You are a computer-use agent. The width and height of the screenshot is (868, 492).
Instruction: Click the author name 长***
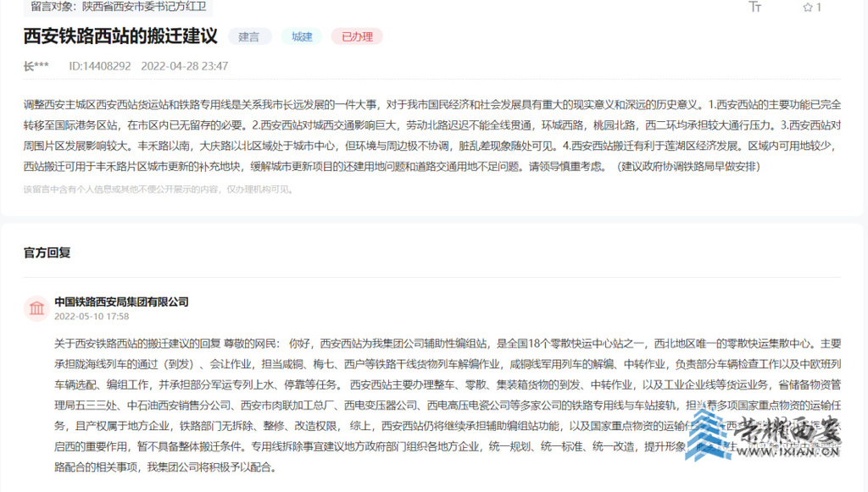tap(36, 66)
